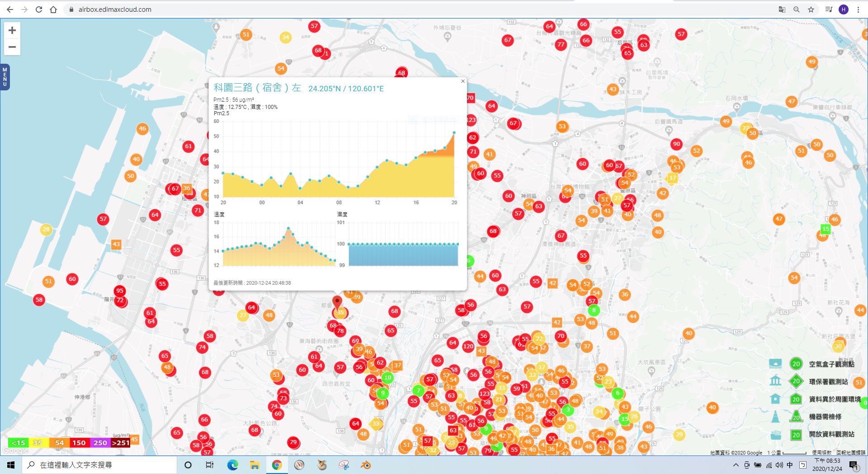The width and height of the screenshot is (868, 474).
Task: Open the 回報地圖錯誤 report map error link
Action: coord(851,452)
